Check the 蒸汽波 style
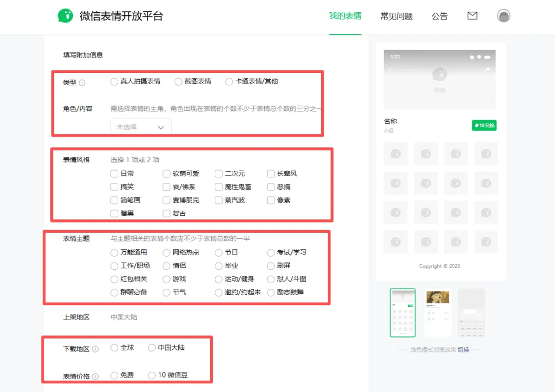Screen dimensions: 555x392 [x=218, y=200]
